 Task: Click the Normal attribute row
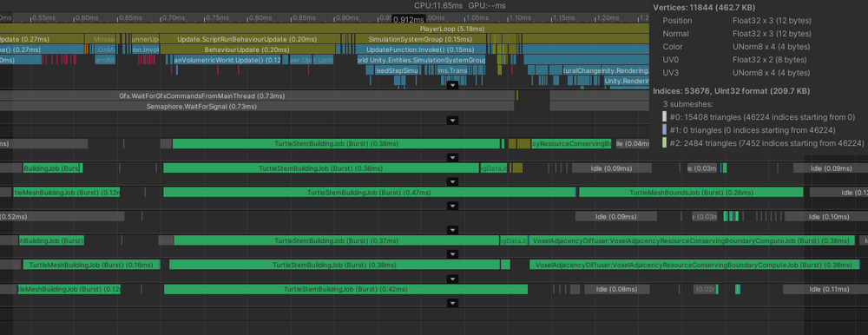tap(737, 34)
